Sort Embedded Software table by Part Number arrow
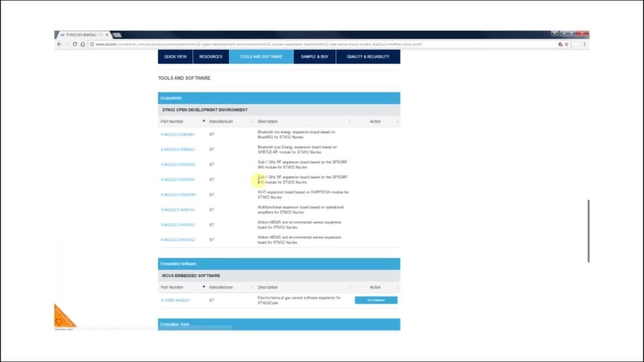Image resolution: width=644 pixels, height=362 pixels. click(204, 287)
